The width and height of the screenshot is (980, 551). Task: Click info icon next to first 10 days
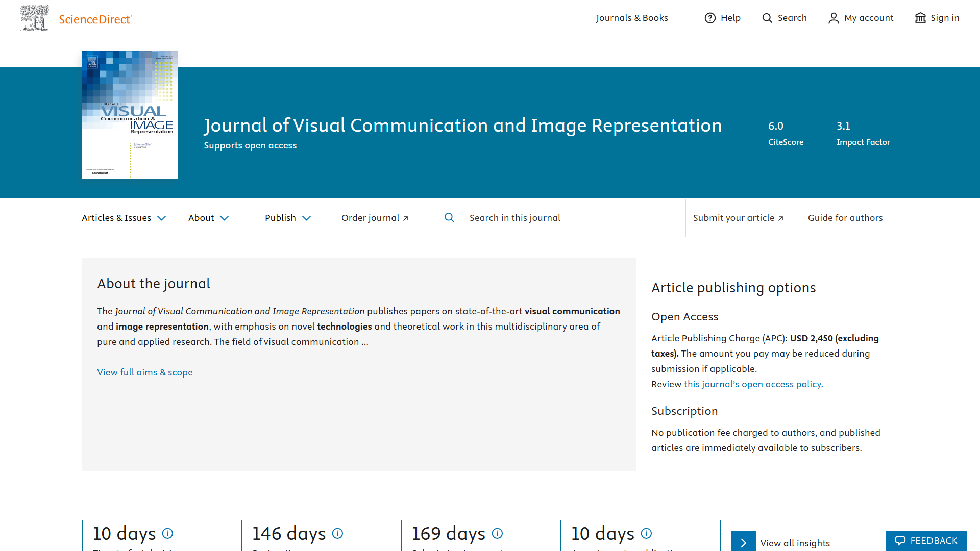(167, 533)
